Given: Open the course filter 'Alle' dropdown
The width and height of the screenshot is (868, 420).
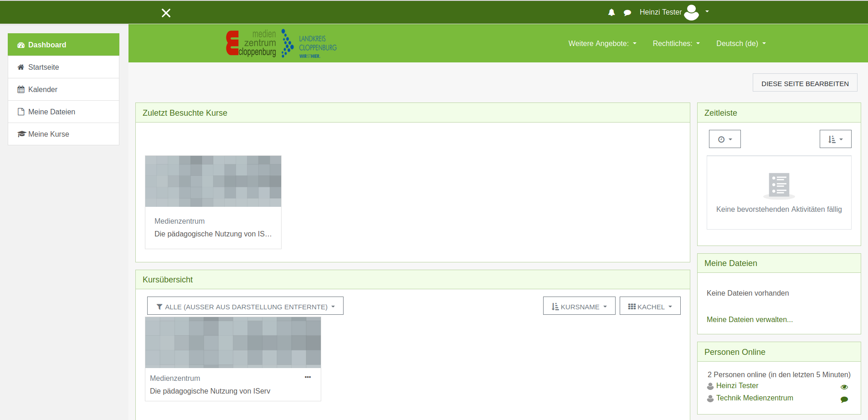Looking at the screenshot, I should [x=245, y=307].
